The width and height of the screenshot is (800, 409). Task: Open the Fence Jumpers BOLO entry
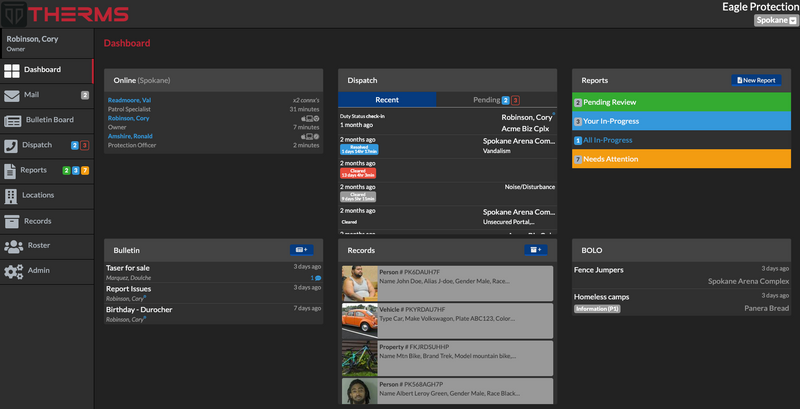tap(598, 270)
